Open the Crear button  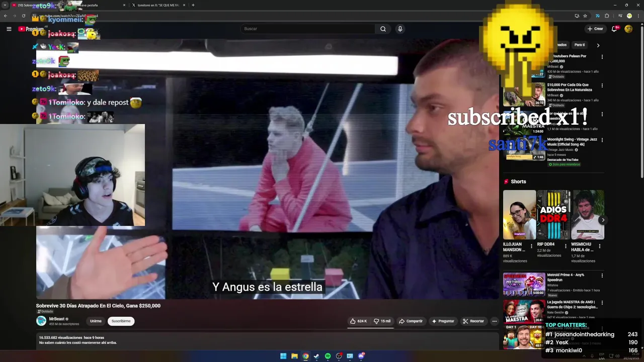595,29
